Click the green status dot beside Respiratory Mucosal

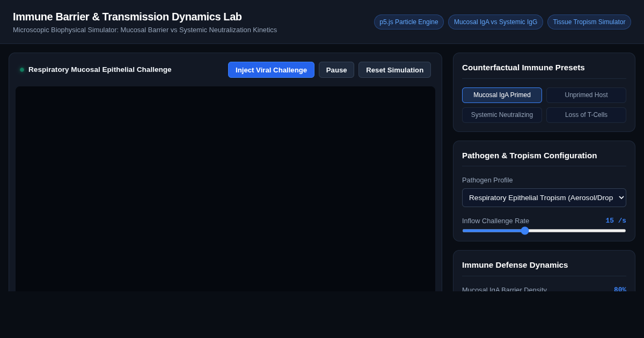pyautogui.click(x=22, y=70)
